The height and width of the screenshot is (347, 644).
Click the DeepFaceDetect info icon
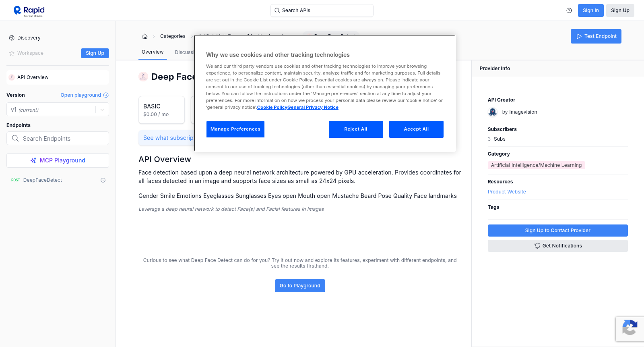point(103,180)
